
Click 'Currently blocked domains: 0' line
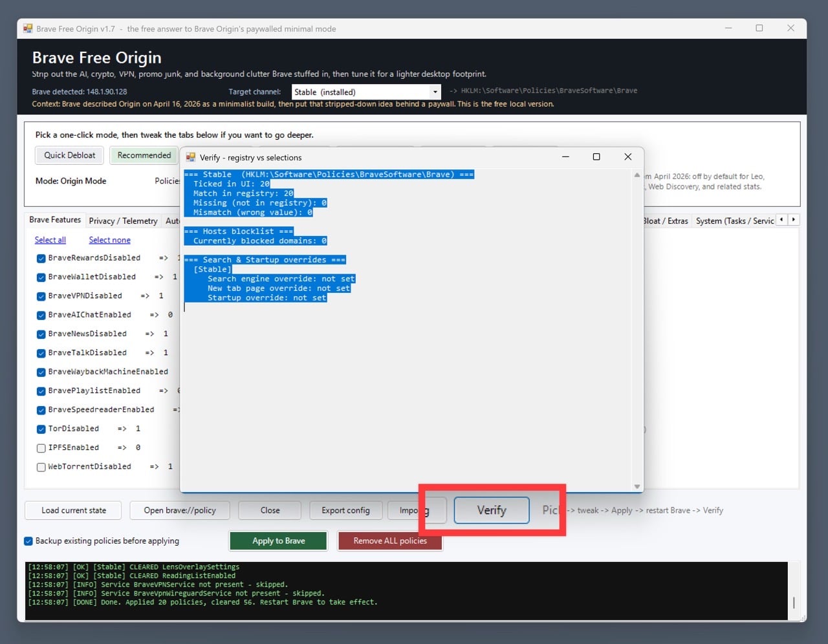click(x=260, y=241)
